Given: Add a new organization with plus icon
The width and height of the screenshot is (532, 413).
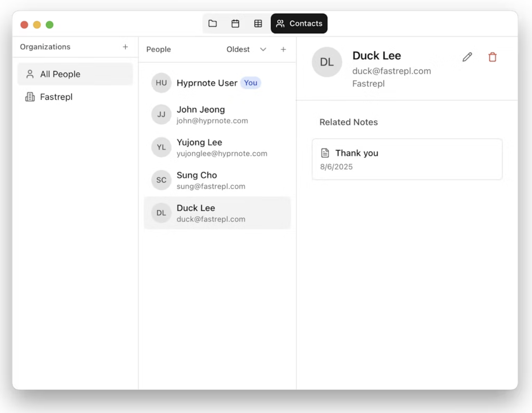Looking at the screenshot, I should [125, 47].
